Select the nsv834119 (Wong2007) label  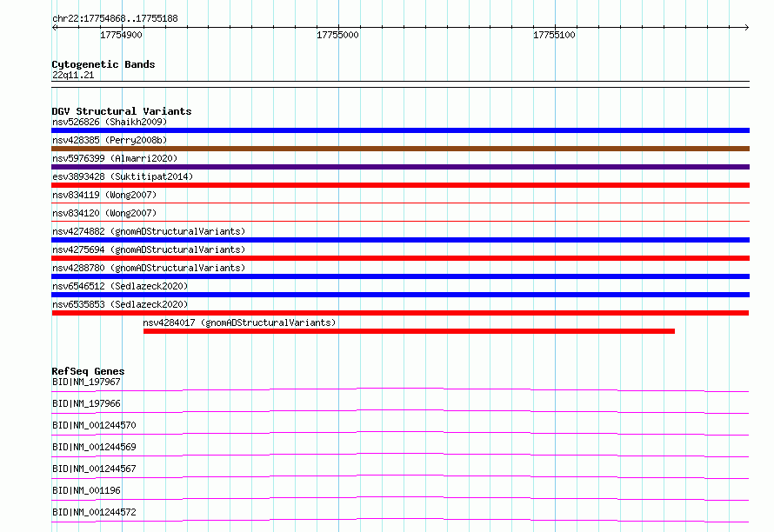[x=104, y=195]
